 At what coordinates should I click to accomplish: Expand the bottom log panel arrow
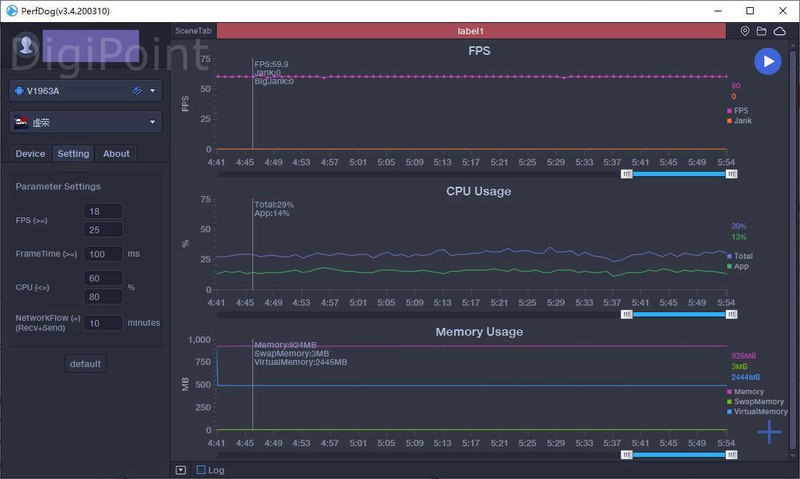(x=180, y=470)
